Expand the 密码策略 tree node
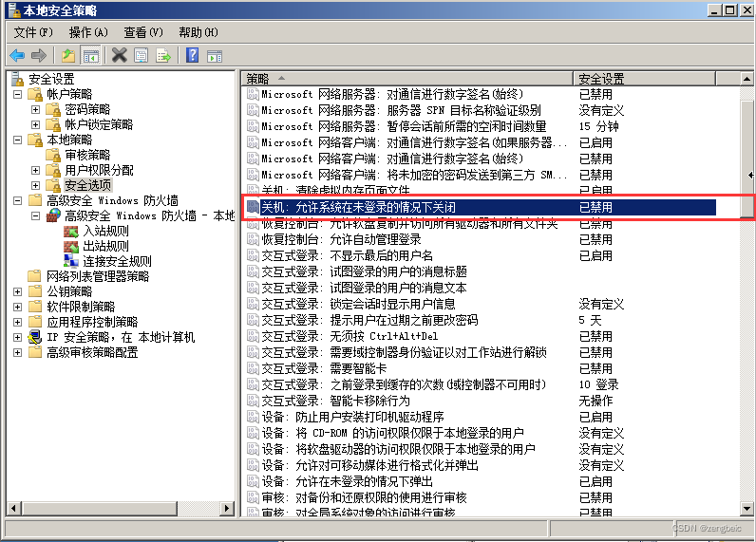 pos(36,109)
